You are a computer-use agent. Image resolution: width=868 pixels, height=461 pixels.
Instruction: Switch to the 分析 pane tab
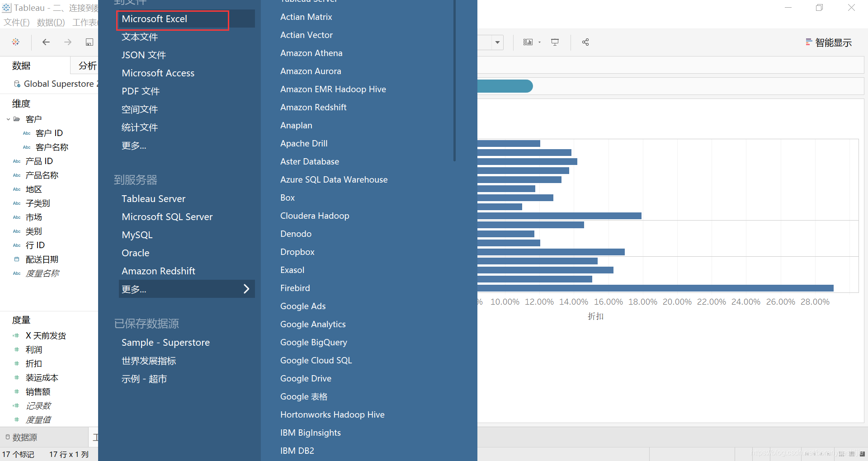[x=87, y=66]
